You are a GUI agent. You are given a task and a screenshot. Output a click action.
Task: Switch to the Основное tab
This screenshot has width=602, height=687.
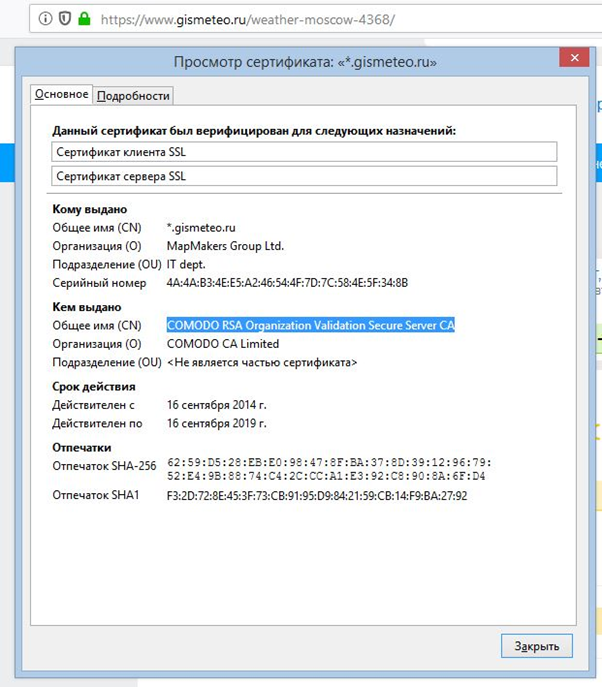coord(61,94)
